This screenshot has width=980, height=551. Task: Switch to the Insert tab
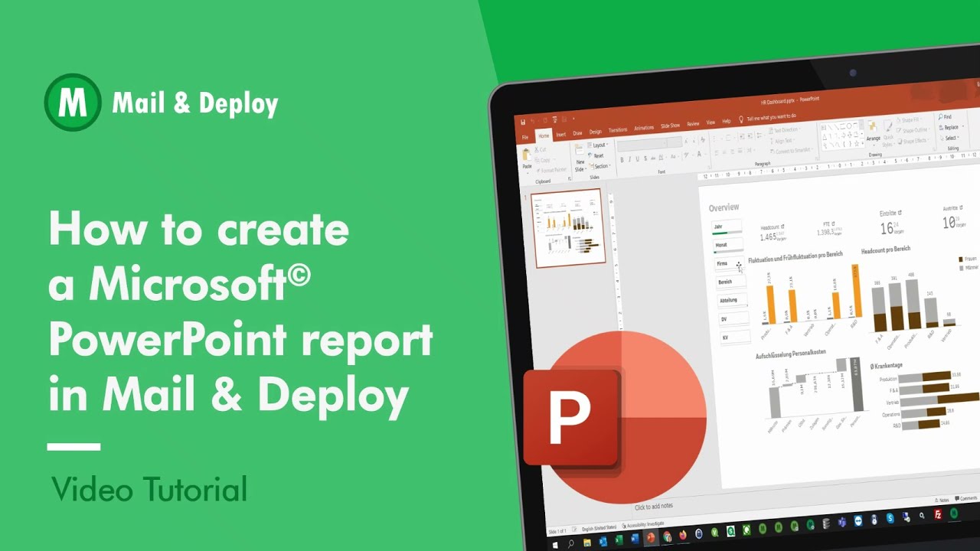pyautogui.click(x=561, y=135)
